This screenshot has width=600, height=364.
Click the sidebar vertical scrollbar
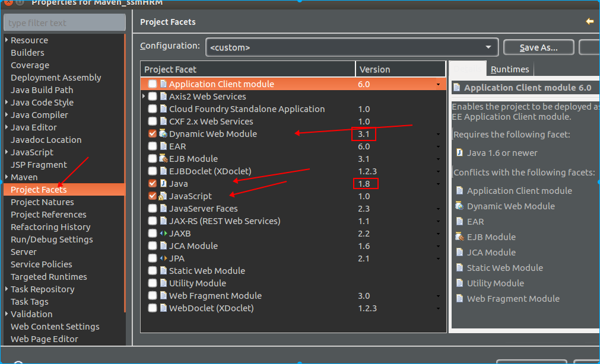125,172
